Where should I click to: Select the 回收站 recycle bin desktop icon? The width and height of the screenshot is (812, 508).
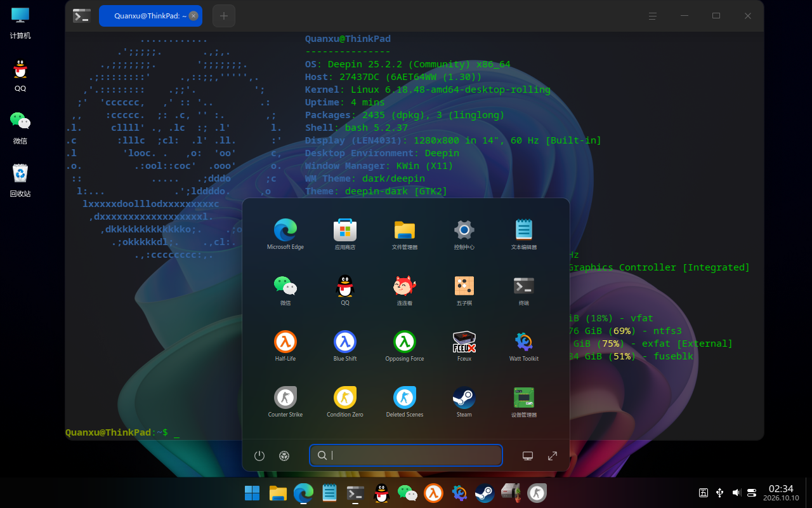20,180
